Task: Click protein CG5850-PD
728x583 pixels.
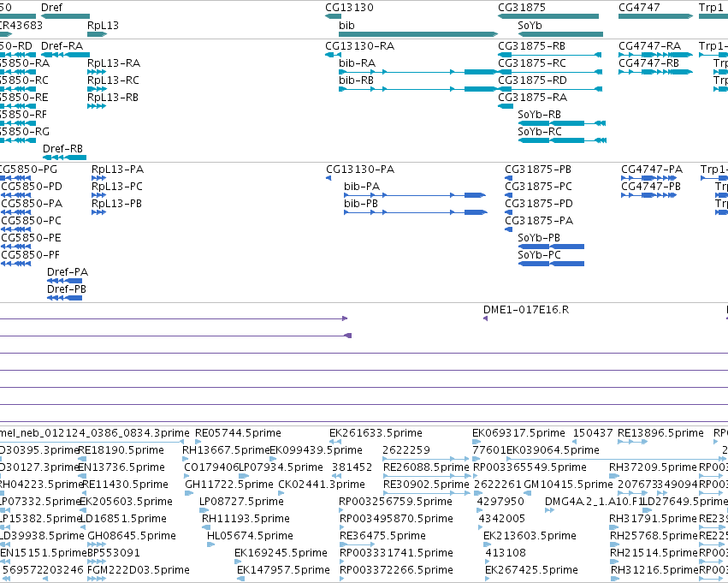Action: point(15,195)
